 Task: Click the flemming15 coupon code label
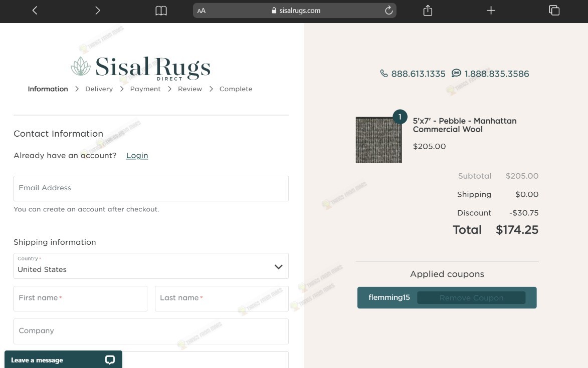pyautogui.click(x=389, y=297)
